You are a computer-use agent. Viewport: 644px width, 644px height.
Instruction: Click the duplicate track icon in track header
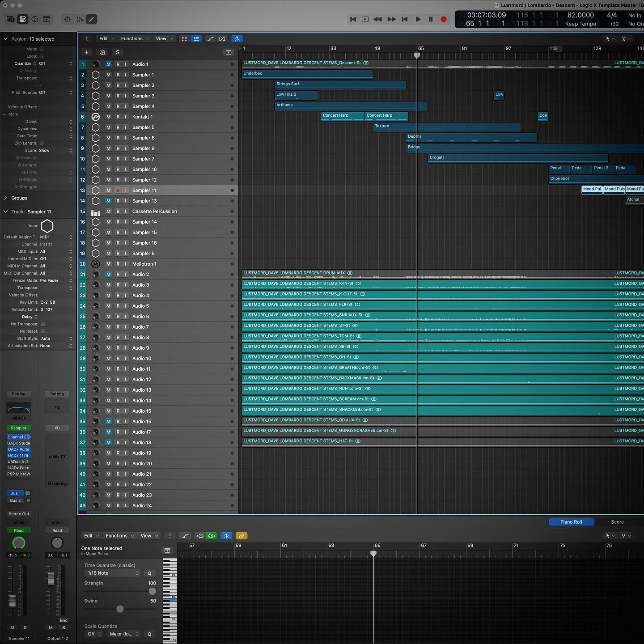coord(102,52)
